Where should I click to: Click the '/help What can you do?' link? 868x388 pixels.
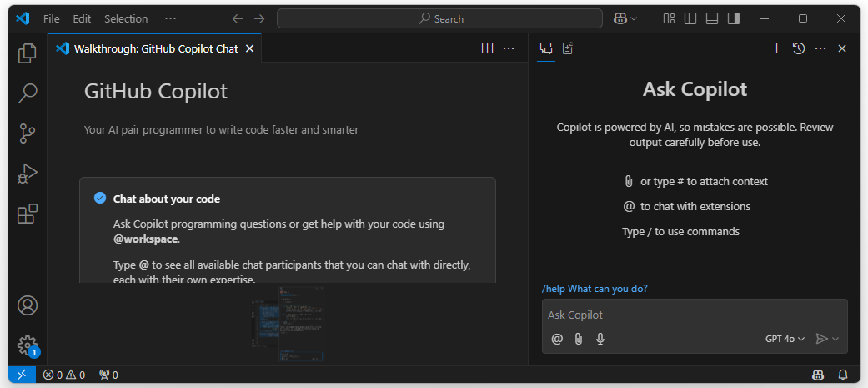pos(595,289)
